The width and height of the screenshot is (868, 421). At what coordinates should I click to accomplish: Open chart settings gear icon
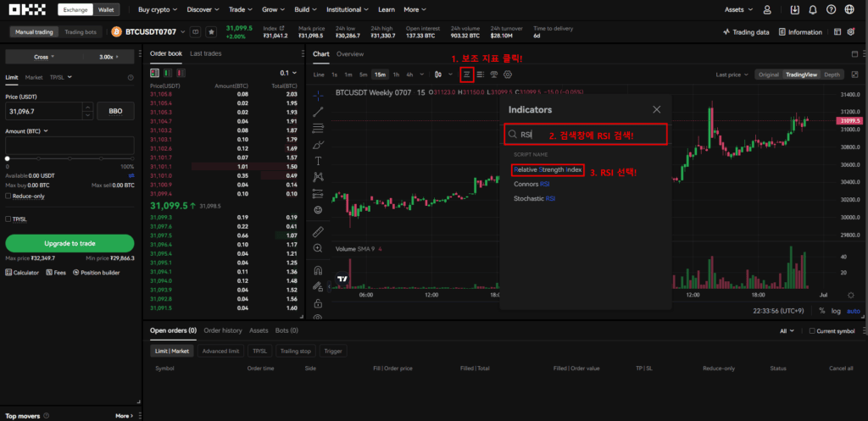[x=508, y=75]
